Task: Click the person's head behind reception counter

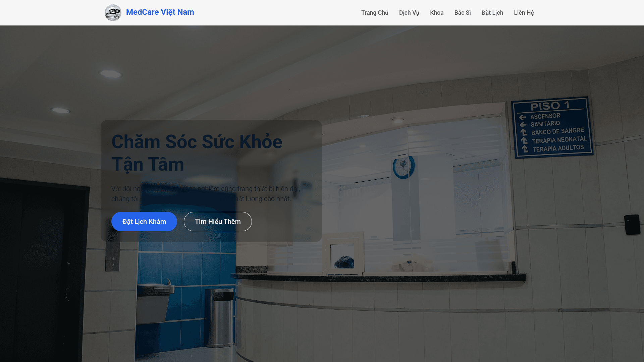Action: pyautogui.click(x=344, y=262)
